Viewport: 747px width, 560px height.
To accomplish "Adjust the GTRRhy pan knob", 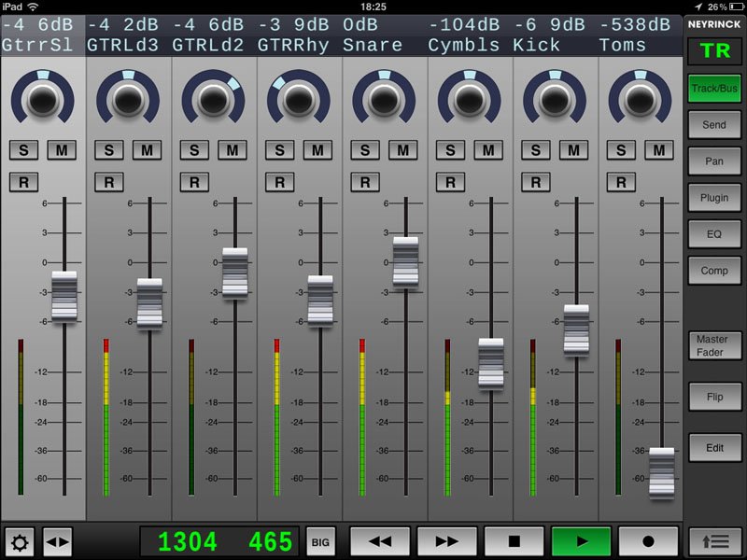I will coord(299,100).
